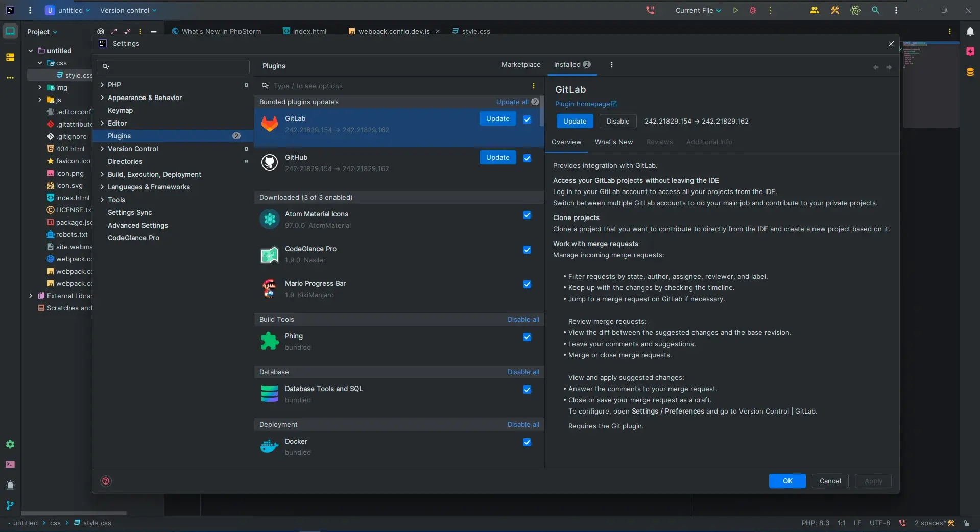
Task: Uncheck the Mario Progress Bar plugin checkbox
Action: [x=527, y=284]
